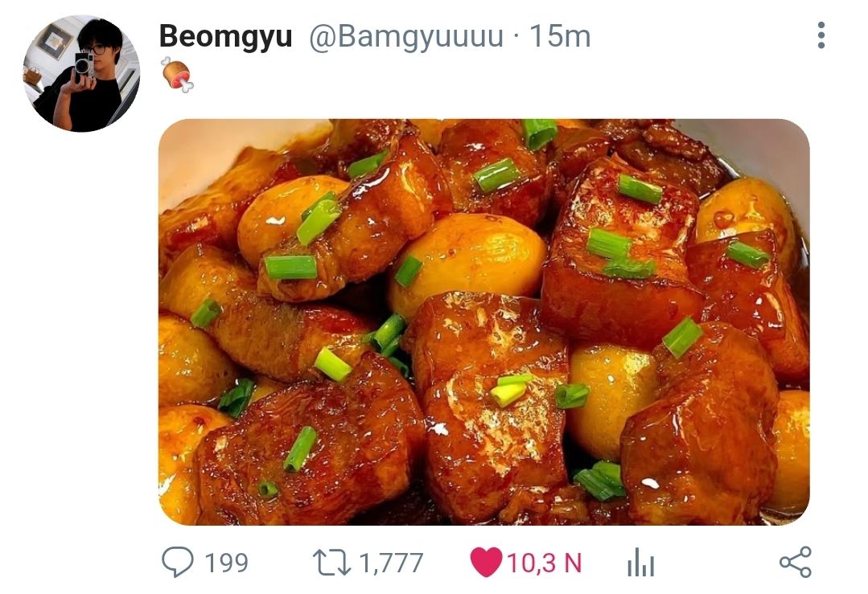Viewport: 868px width, 594px height.
Task: Go to the @Bamgyuuuu handle
Action: 405,36
